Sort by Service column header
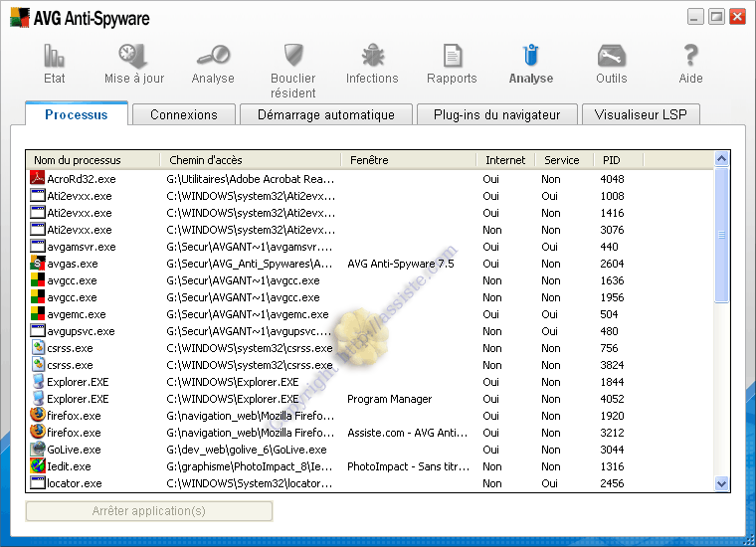The width and height of the screenshot is (756, 547). pos(564,159)
